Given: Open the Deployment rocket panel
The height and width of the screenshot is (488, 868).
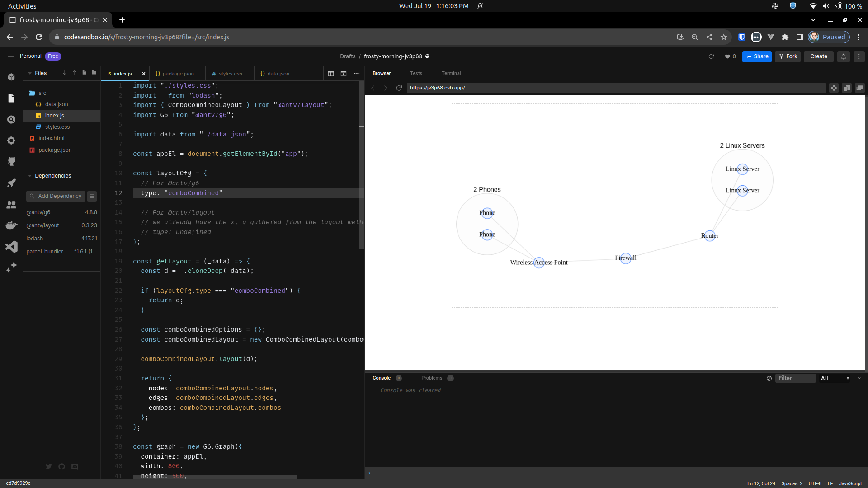Looking at the screenshot, I should coord(11,183).
